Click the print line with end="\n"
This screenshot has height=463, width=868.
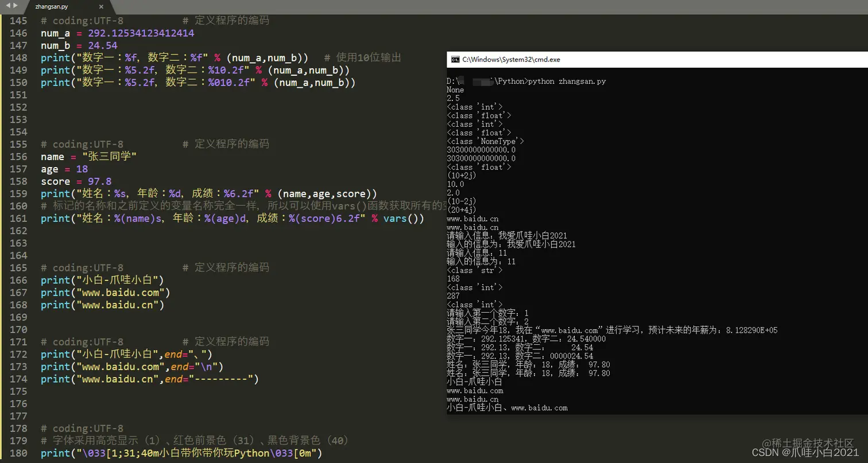click(x=132, y=367)
